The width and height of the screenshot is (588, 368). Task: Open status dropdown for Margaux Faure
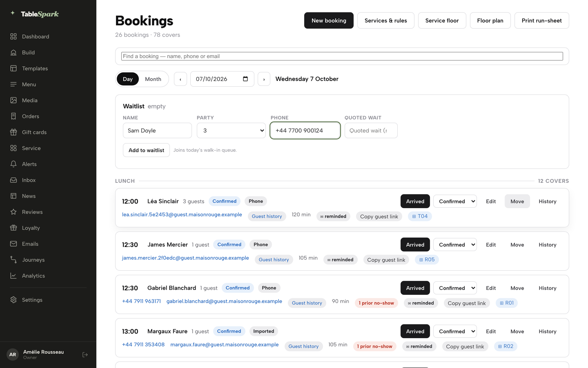click(455, 331)
